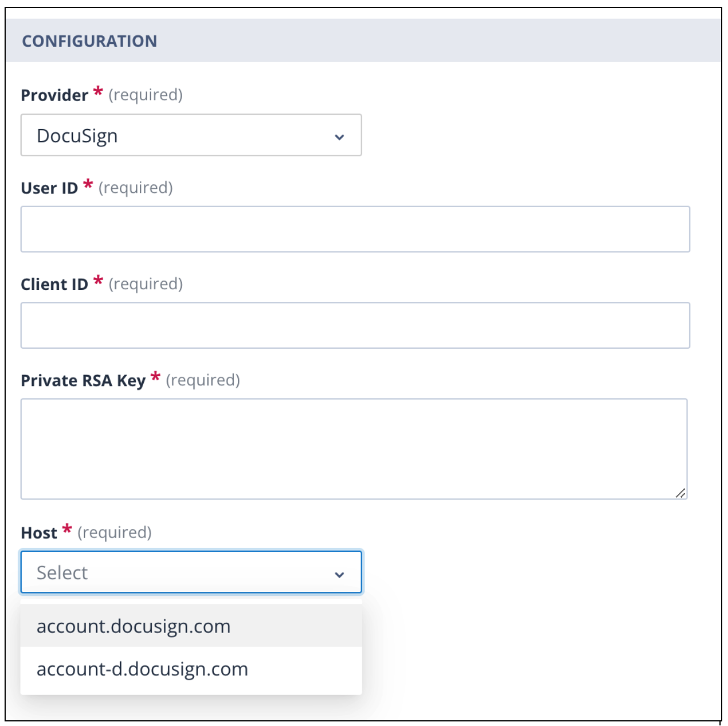The image size is (728, 726).
Task: Click the Client ID input field
Action: coord(355,325)
